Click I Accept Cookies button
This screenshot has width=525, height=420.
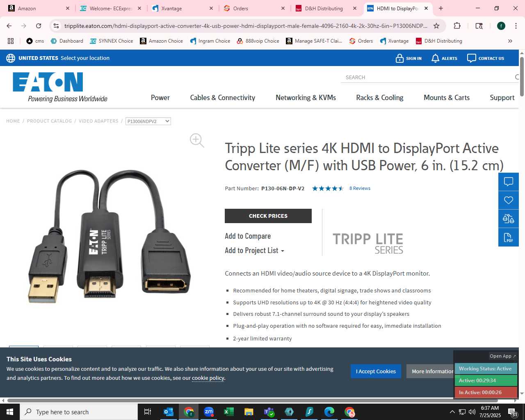point(376,371)
